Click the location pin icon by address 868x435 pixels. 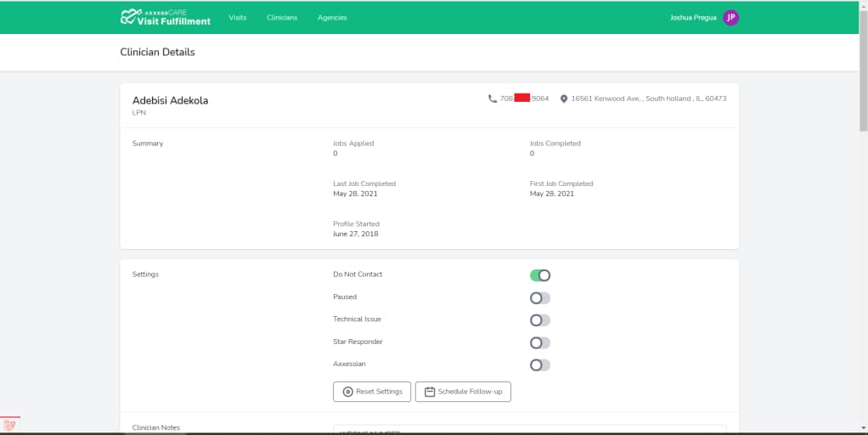[x=564, y=99]
